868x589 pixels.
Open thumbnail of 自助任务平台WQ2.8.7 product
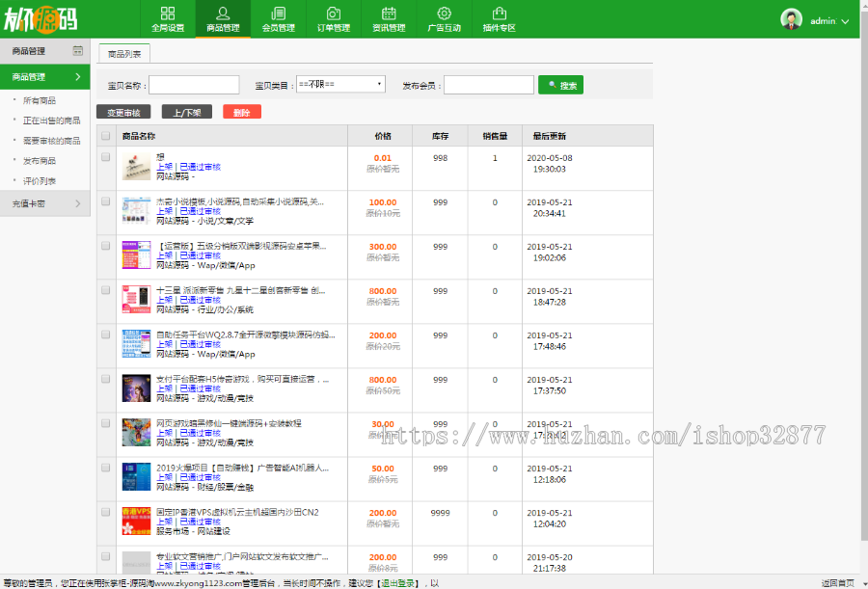[x=136, y=343]
